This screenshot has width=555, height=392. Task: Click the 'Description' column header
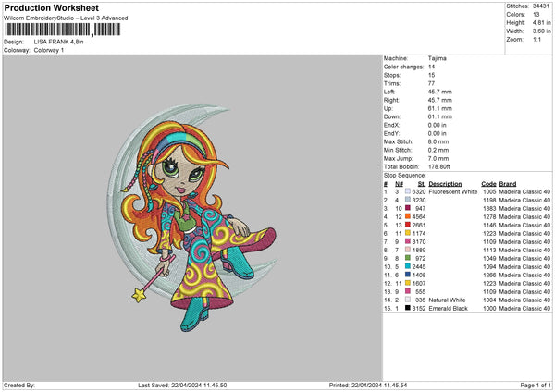[x=445, y=184]
